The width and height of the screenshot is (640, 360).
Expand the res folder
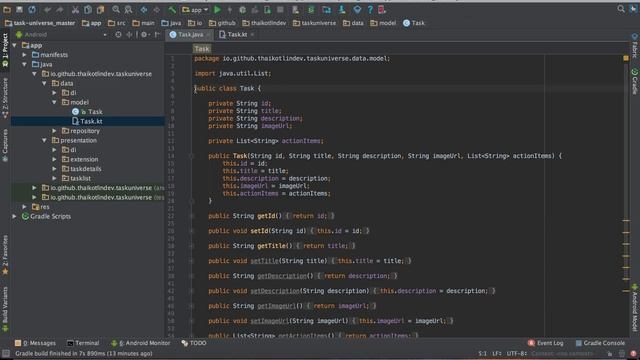25,207
